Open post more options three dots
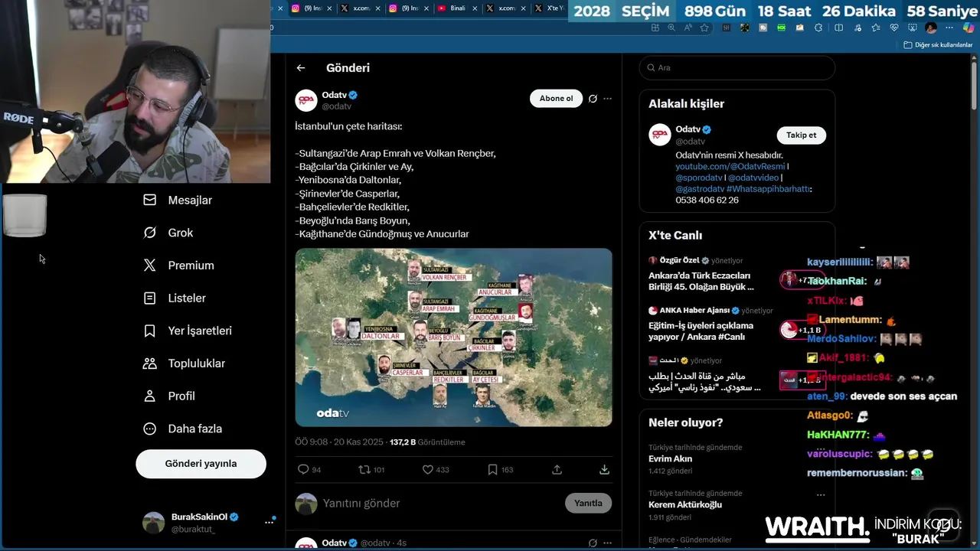 point(607,99)
